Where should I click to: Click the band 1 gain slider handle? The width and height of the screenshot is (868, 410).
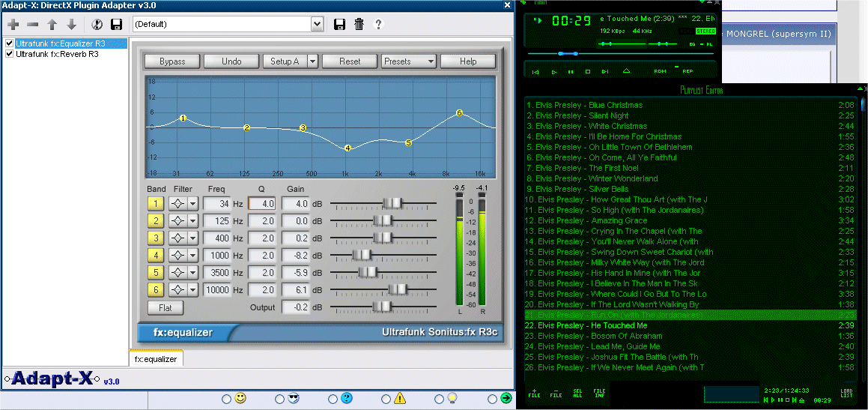pyautogui.click(x=393, y=203)
